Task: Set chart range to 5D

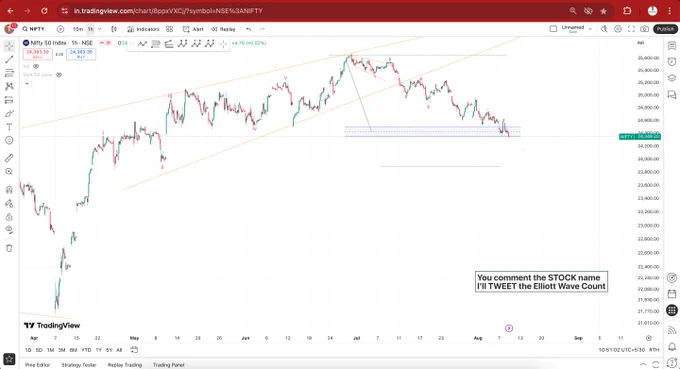Action: [39, 350]
